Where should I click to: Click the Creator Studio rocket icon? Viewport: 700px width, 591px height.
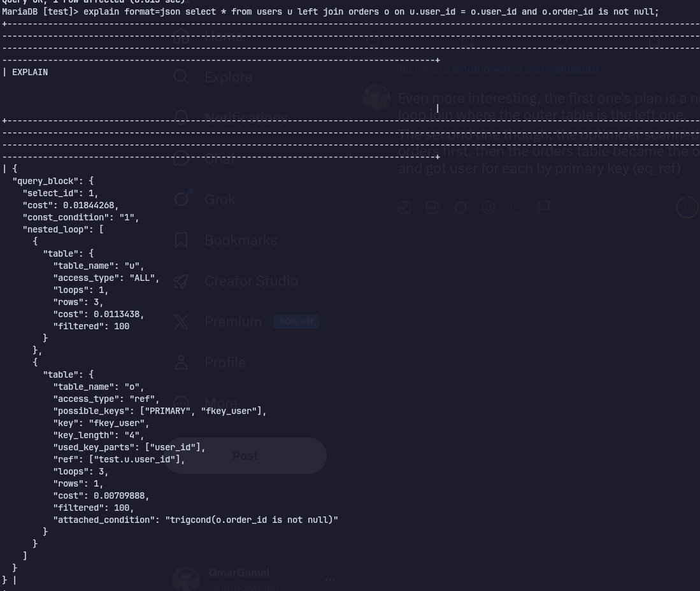[x=181, y=281]
